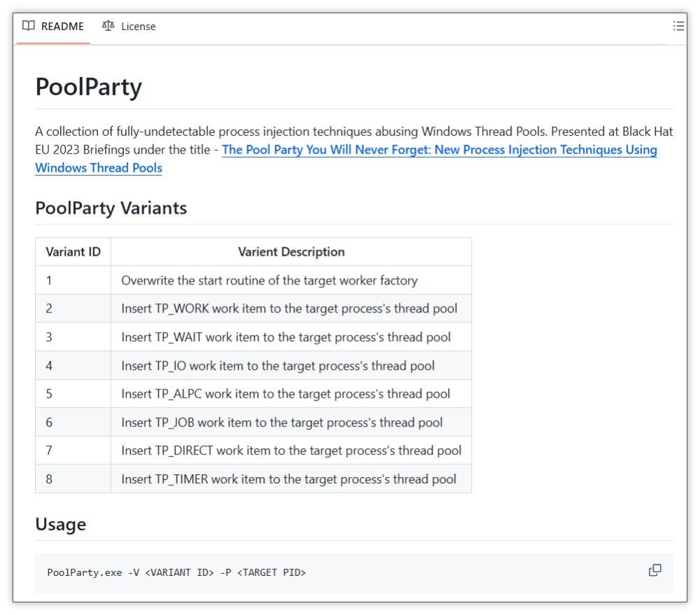The image size is (700, 615).
Task: Select the TP_TIMER work item row
Action: (x=253, y=479)
